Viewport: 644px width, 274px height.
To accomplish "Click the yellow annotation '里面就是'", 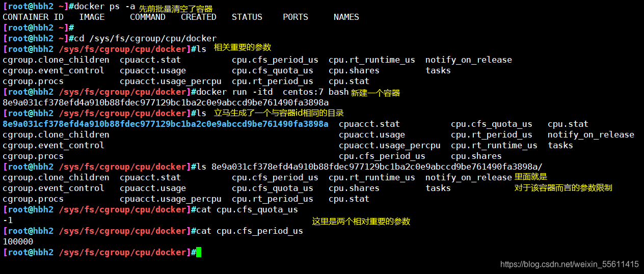I will (531, 177).
